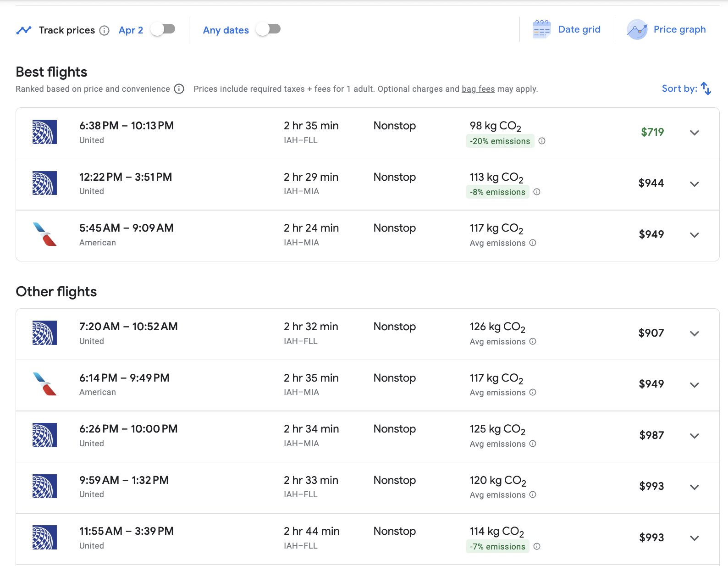Click the $907 price
728x566 pixels.
coord(651,333)
